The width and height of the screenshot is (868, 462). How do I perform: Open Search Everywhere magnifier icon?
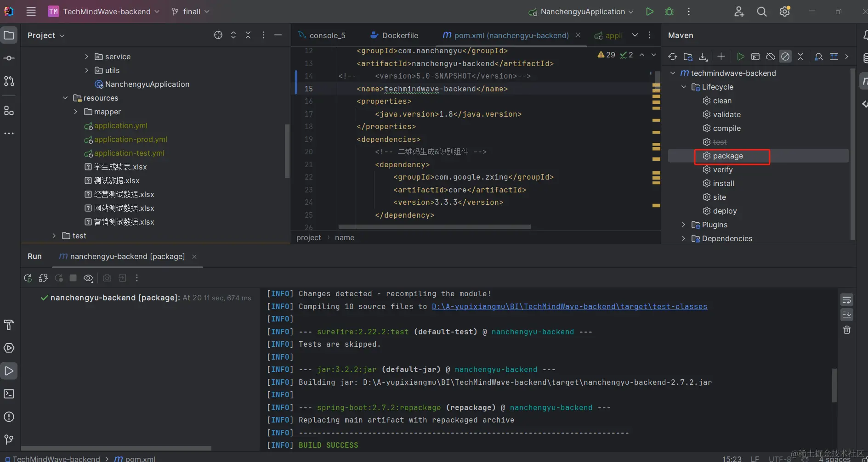pos(761,11)
